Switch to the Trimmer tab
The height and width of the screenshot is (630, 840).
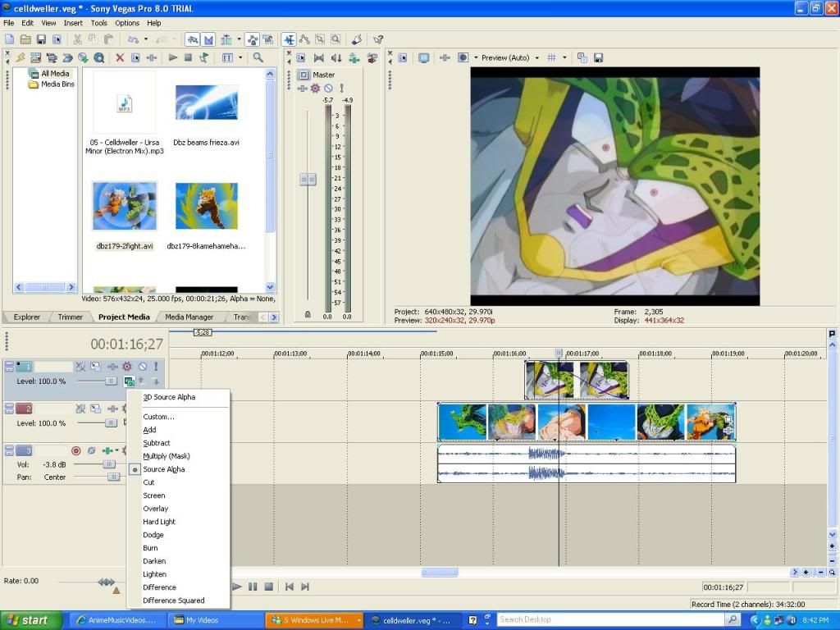click(71, 317)
